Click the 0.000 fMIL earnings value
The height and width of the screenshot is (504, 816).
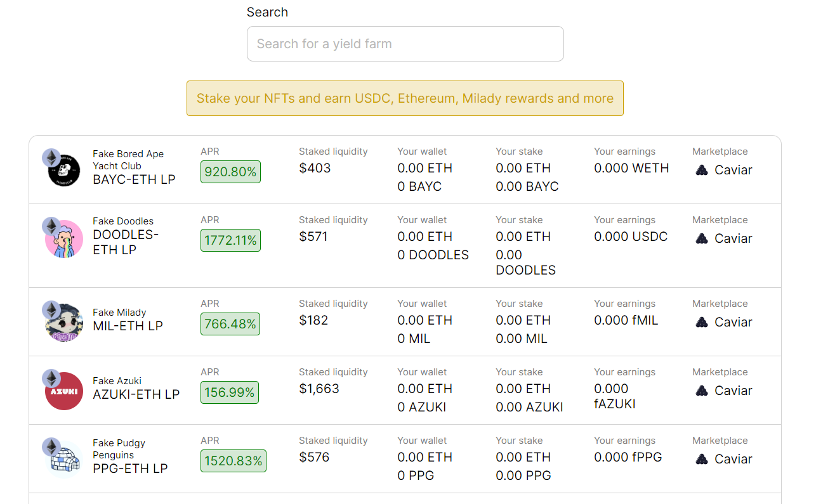[626, 320]
